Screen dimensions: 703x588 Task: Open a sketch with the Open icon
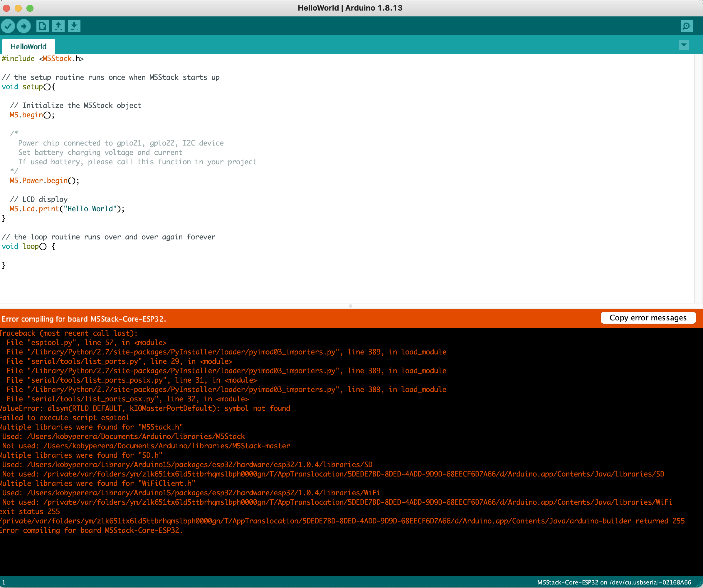(58, 26)
